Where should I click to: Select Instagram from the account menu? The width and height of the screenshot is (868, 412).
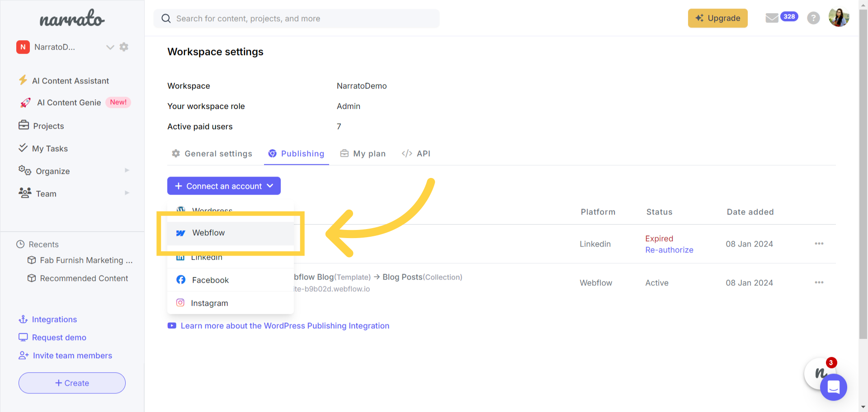point(231,303)
